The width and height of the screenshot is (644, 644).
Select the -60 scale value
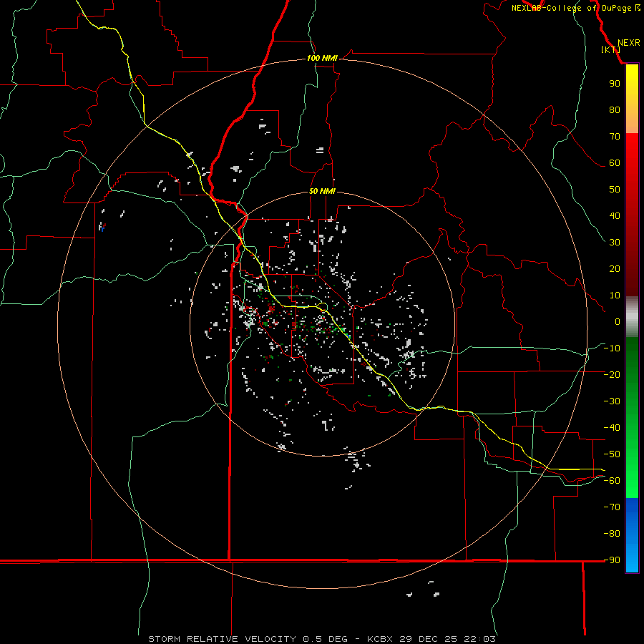(x=612, y=481)
